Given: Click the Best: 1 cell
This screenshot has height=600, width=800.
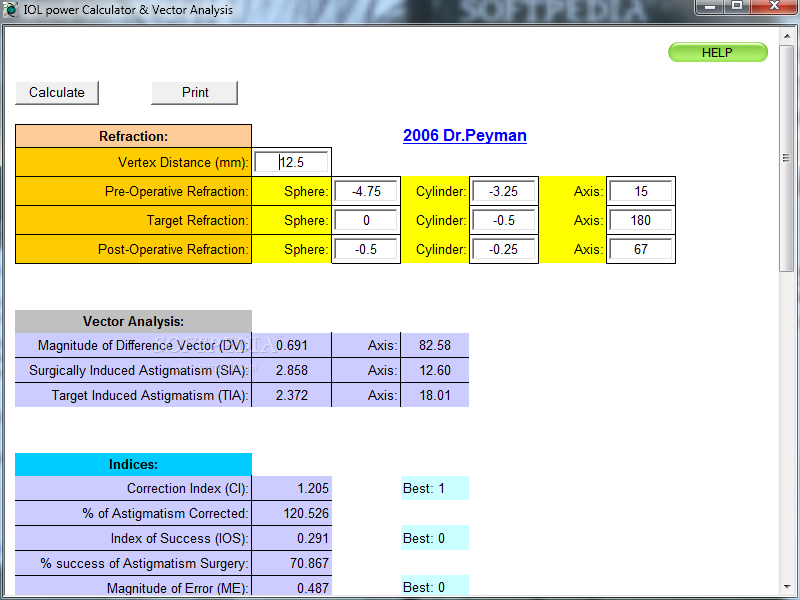Looking at the screenshot, I should [435, 488].
